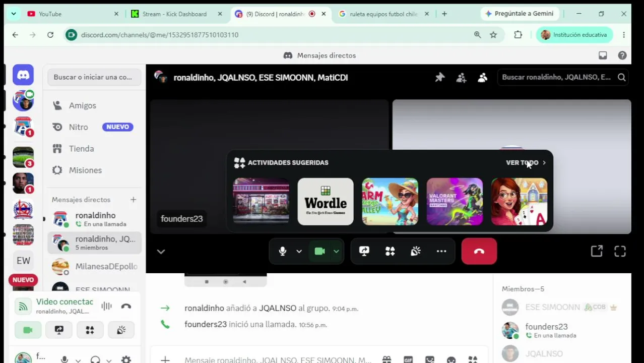The image size is (644, 363).
Task: Switch to ruleta equipos futbol chile tab
Action: pyautogui.click(x=383, y=14)
